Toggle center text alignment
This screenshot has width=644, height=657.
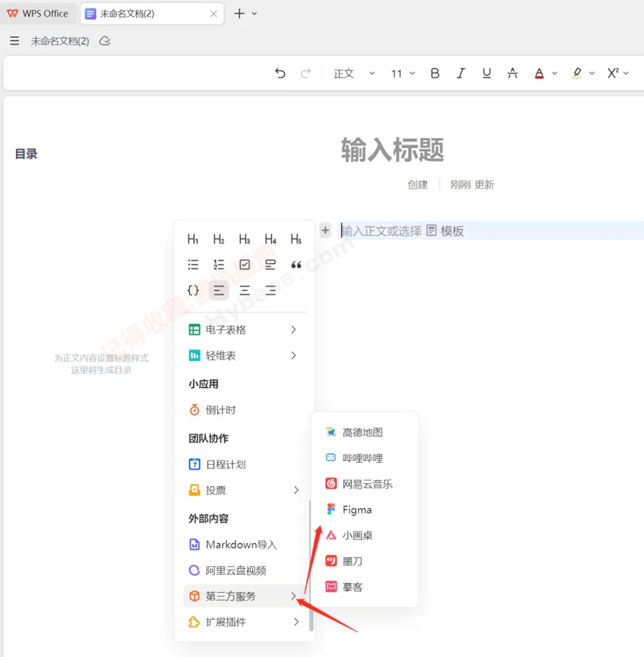tap(244, 290)
